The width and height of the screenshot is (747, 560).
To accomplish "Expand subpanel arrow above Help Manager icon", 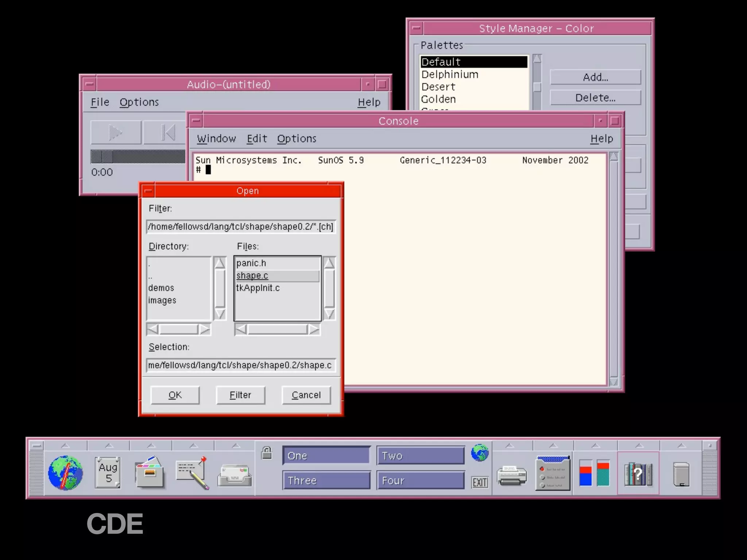I will (x=639, y=446).
